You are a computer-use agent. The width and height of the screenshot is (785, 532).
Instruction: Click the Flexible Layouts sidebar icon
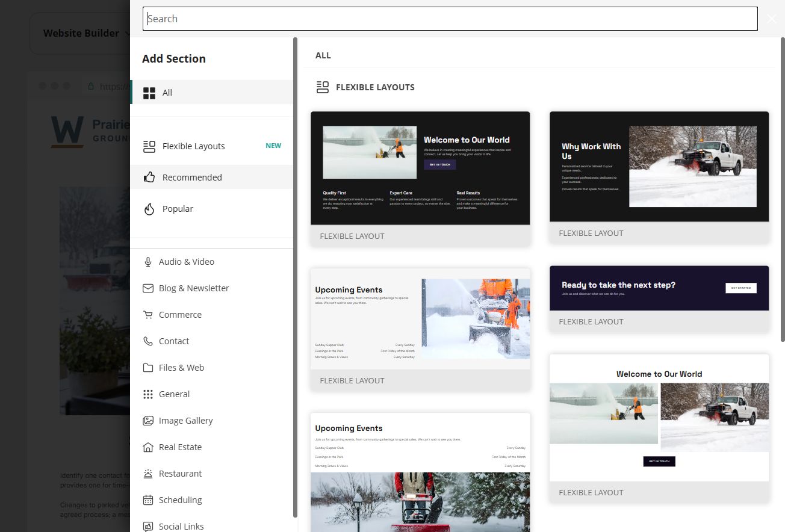coord(149,146)
